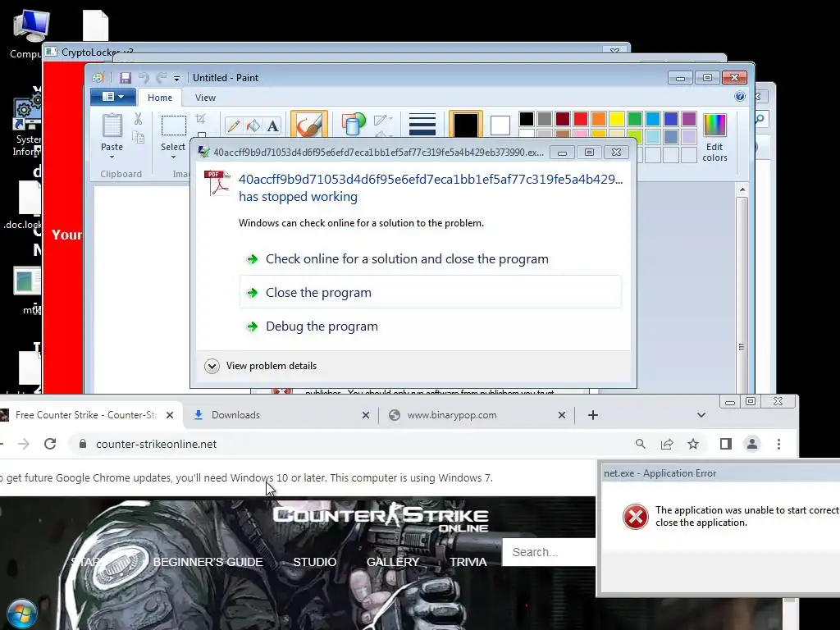Viewport: 840px width, 630px height.
Task: Click Redo in Paint quick access toolbar
Action: [x=162, y=78]
